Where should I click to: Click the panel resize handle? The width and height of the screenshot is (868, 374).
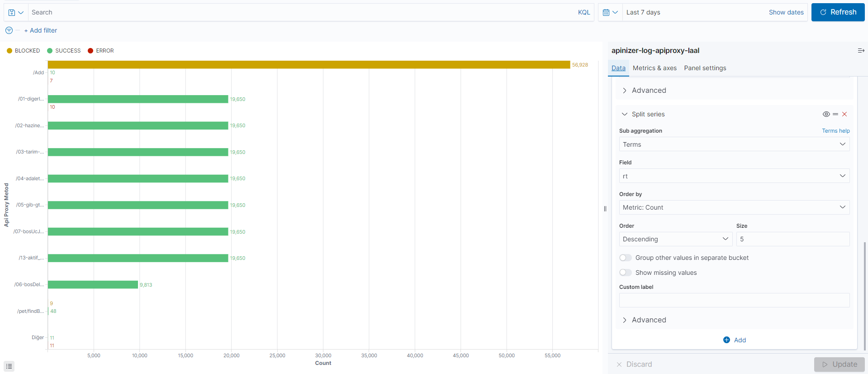[605, 209]
